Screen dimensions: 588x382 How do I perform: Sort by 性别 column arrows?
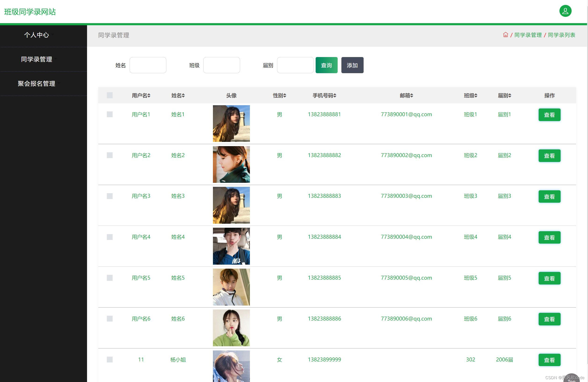tap(285, 96)
